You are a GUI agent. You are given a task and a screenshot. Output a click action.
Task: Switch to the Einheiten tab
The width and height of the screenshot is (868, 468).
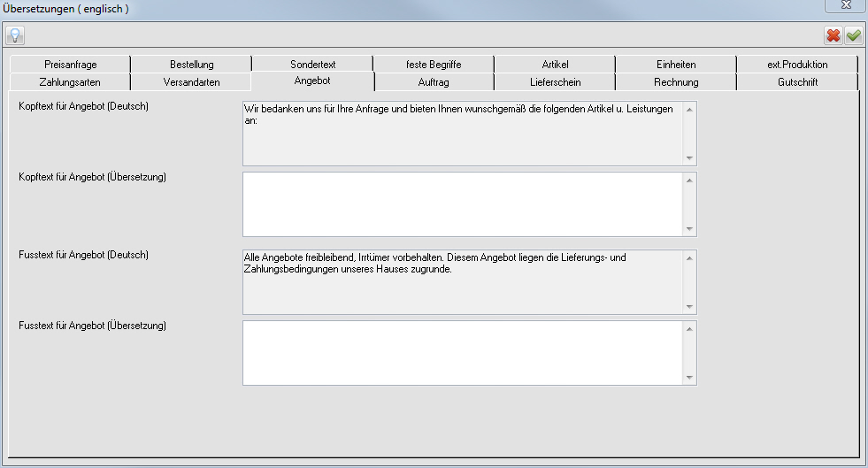coord(676,65)
